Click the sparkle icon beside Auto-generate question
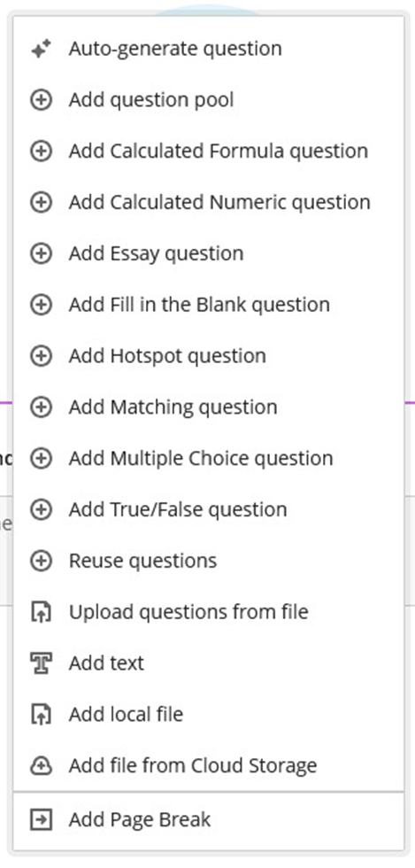Screen dimensions: 415x868 pyautogui.click(x=41, y=50)
